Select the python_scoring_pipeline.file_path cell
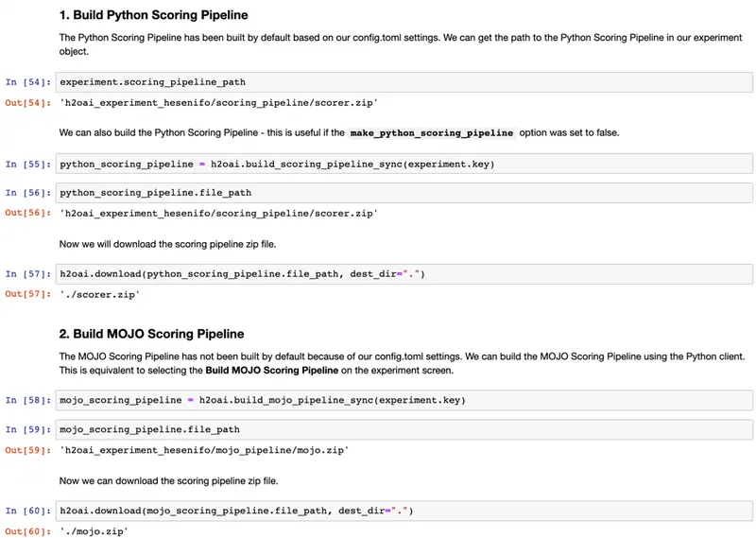This screenshot has width=756, height=538. 404,193
